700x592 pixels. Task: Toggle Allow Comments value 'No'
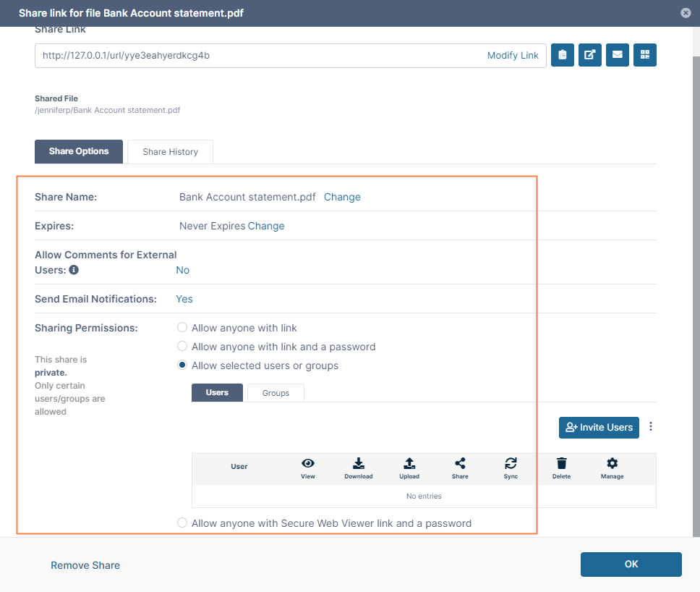coord(183,270)
